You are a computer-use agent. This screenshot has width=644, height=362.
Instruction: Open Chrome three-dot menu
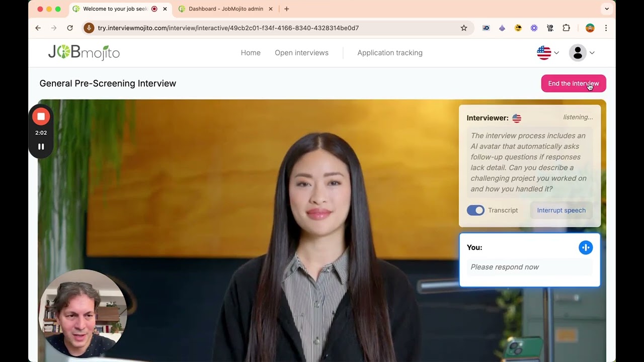pos(606,28)
